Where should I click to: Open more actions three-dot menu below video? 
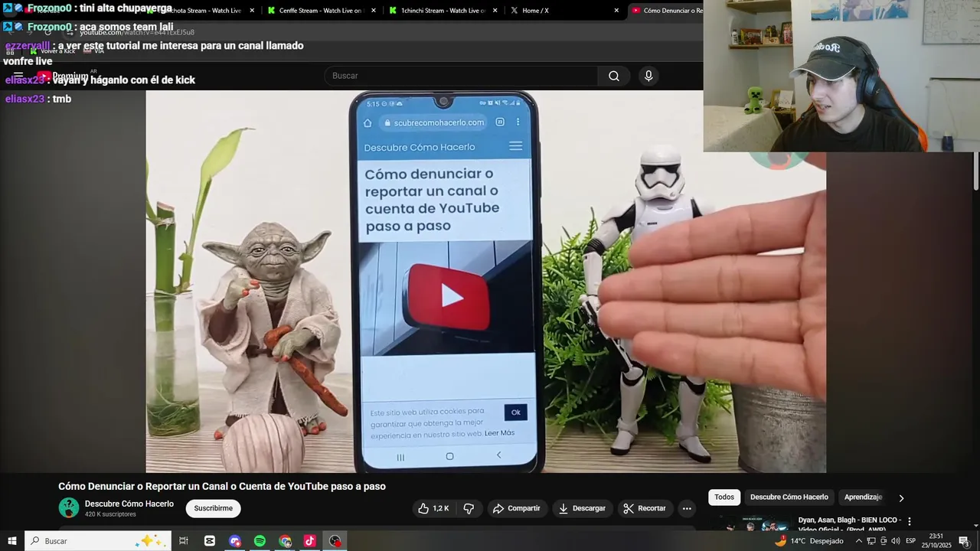(x=687, y=508)
